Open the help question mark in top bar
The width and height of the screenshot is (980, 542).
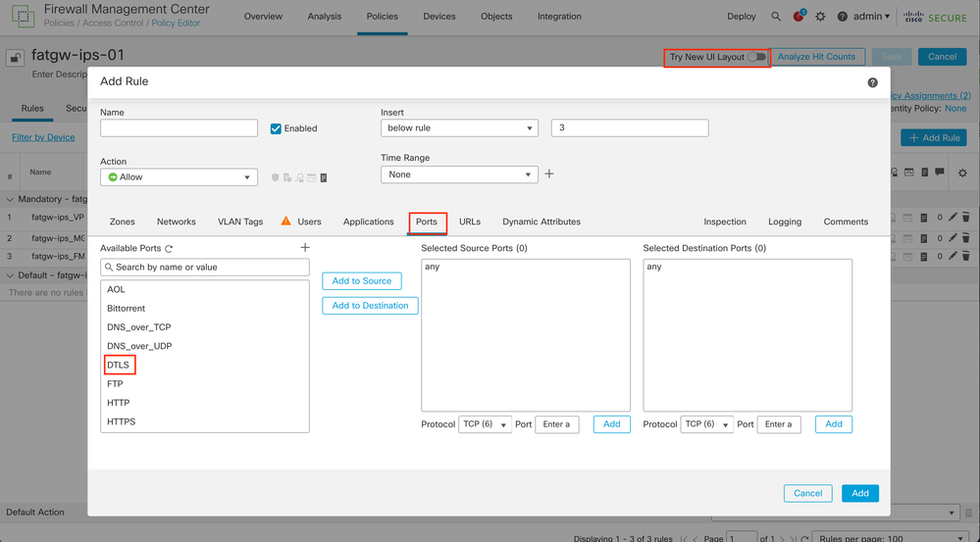[843, 17]
